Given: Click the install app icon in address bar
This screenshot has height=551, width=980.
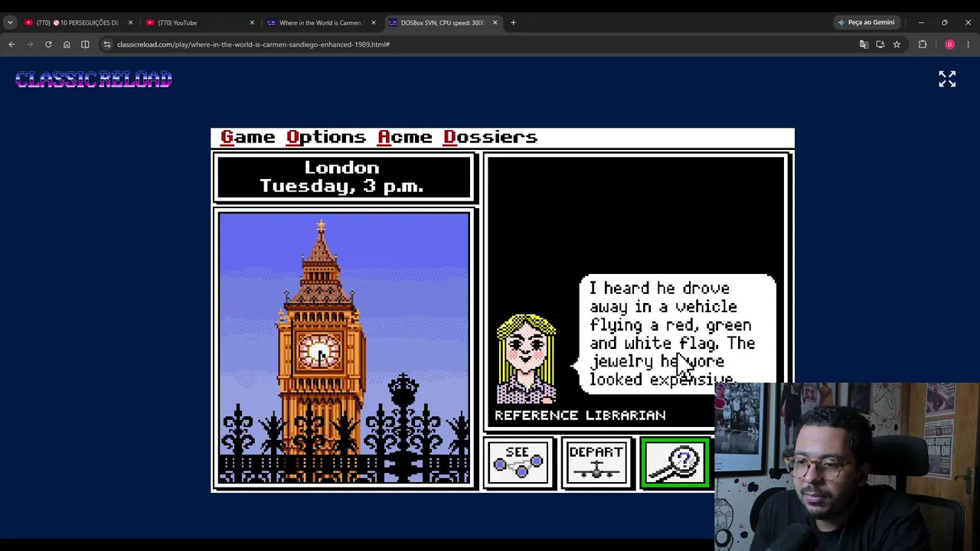Looking at the screenshot, I should [880, 44].
